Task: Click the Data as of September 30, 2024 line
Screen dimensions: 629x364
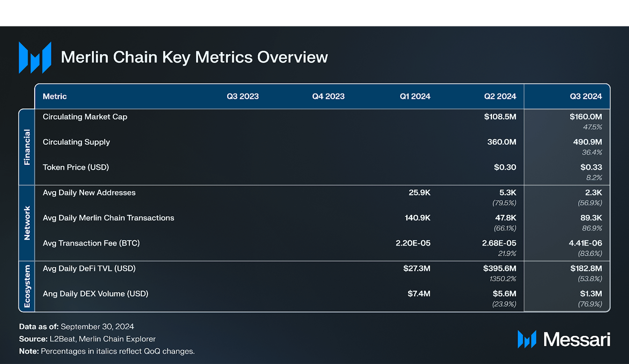Action: point(77,326)
